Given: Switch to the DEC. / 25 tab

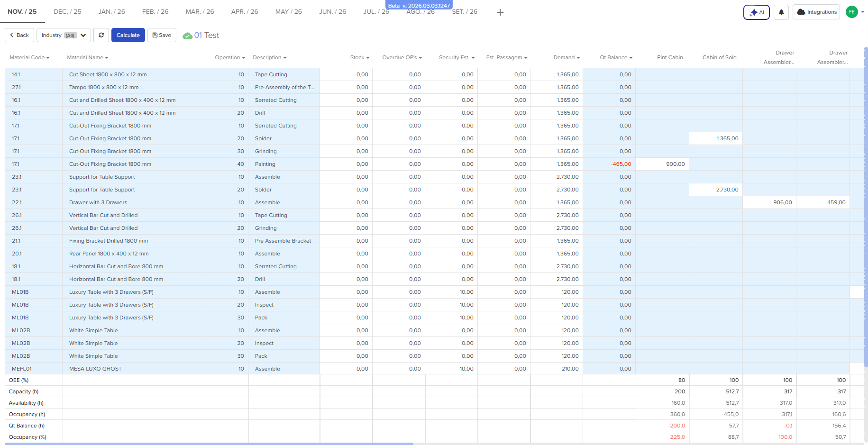Looking at the screenshot, I should point(67,11).
